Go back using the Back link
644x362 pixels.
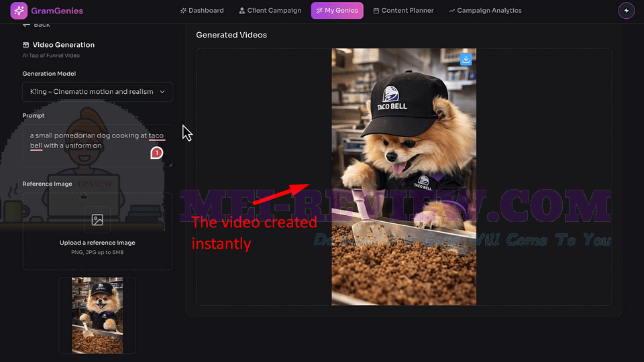[36, 25]
